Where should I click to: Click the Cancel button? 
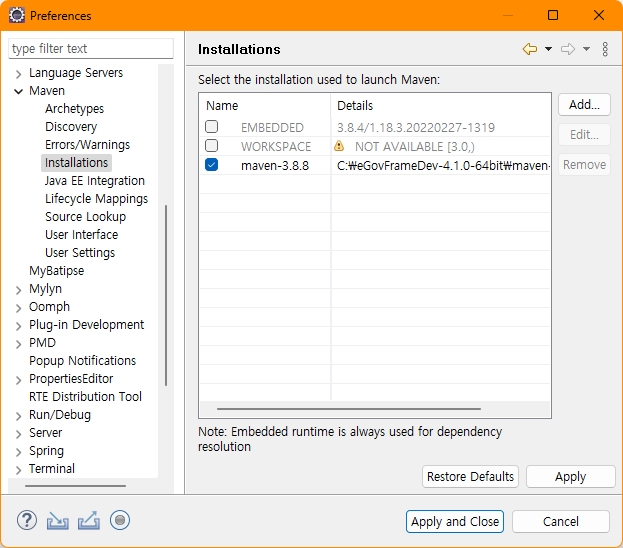pos(561,521)
